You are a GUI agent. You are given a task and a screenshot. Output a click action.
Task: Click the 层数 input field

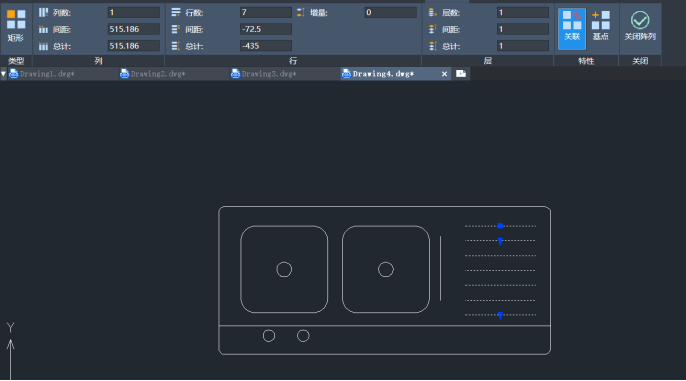523,13
